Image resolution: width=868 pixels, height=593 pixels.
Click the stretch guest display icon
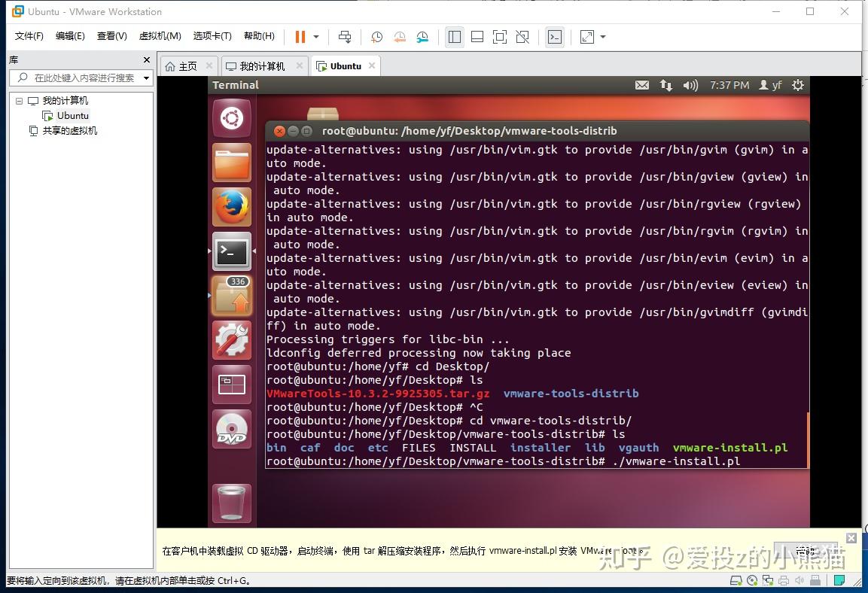point(586,37)
